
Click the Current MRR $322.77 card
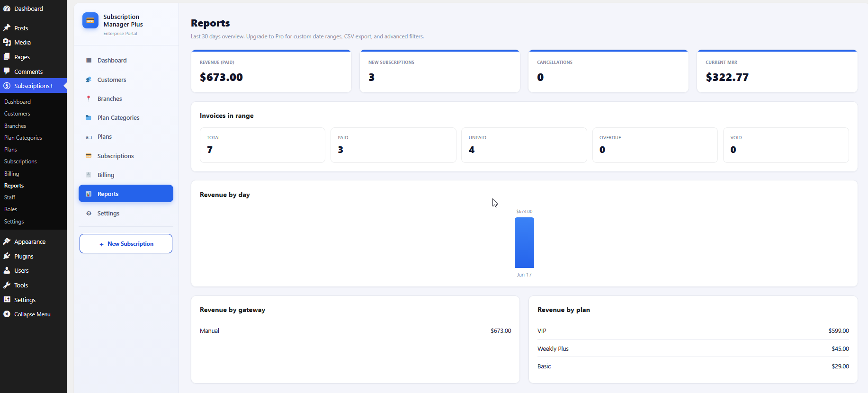click(x=777, y=71)
